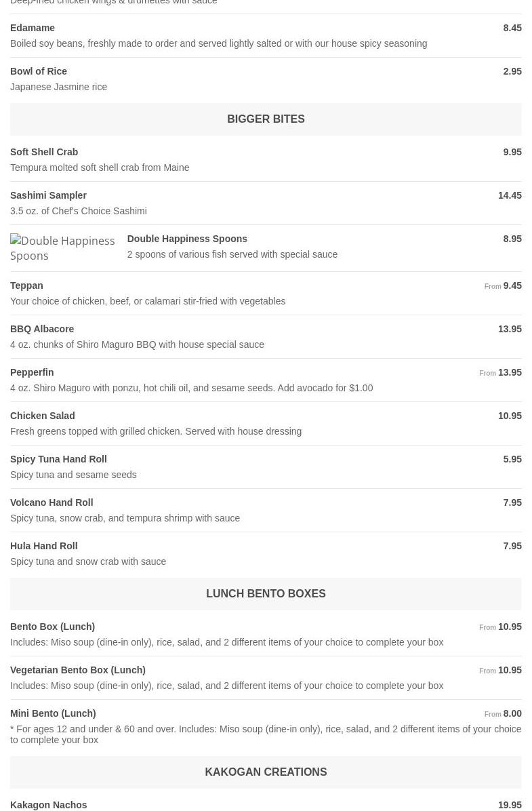Screen dimensions: 532x811
Task: Select Spicy Tuna Hand Roll
Action: (58, 459)
